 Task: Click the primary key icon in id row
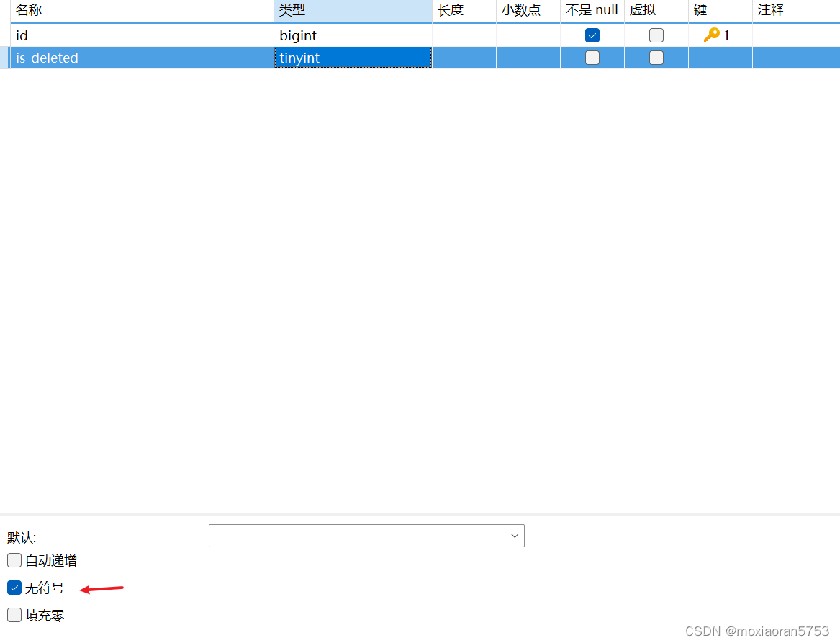click(711, 35)
